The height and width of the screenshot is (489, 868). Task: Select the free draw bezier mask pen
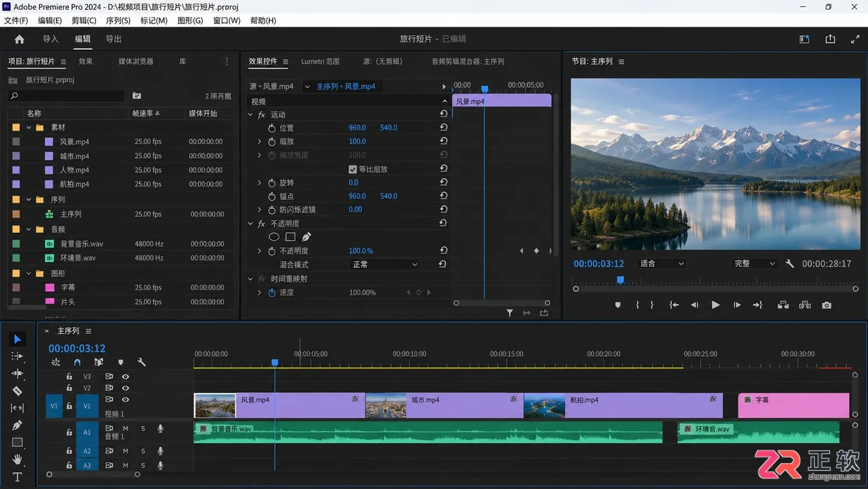click(306, 237)
